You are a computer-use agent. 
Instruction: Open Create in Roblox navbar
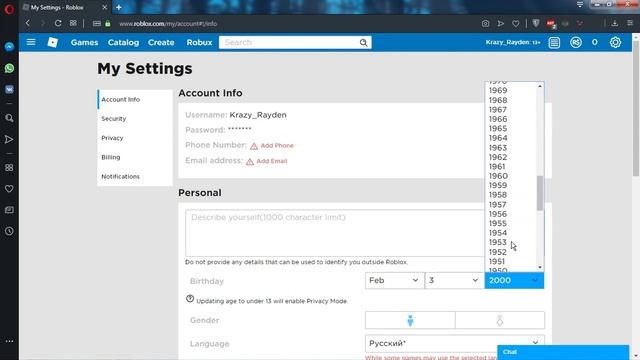161,42
